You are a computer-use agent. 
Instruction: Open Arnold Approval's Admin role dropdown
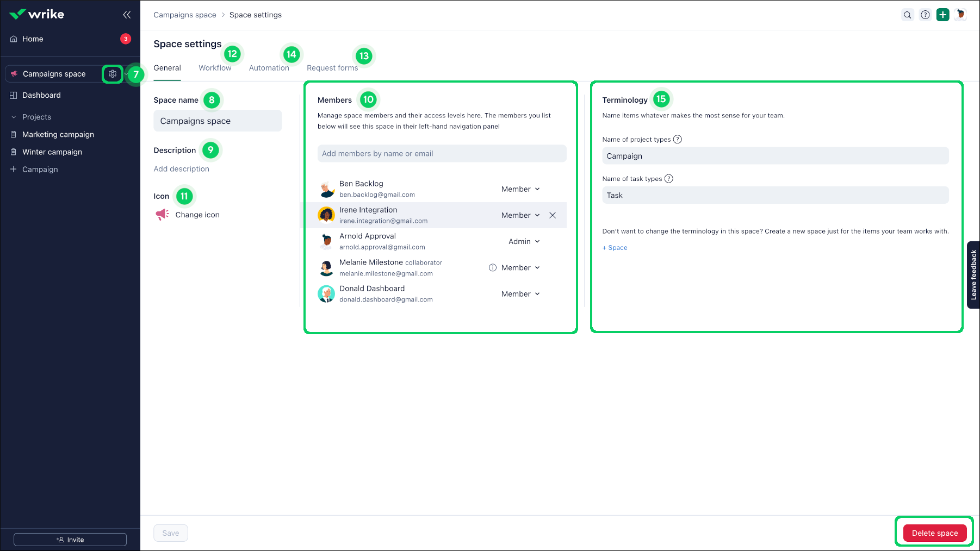coord(524,241)
